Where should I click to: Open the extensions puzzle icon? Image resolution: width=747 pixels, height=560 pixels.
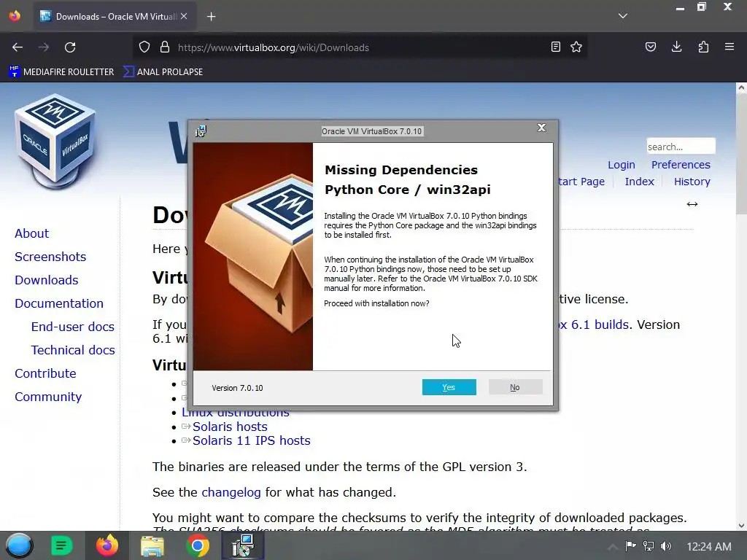click(x=703, y=47)
